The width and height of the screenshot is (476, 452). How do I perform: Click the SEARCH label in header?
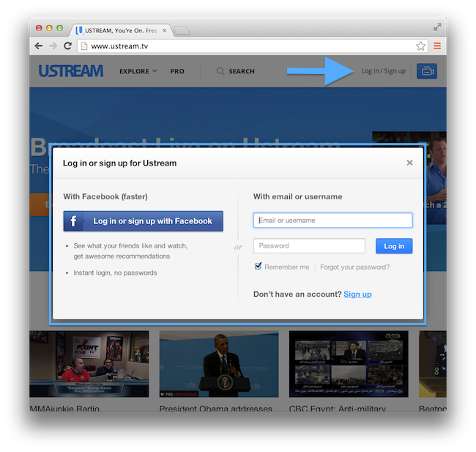tap(242, 71)
